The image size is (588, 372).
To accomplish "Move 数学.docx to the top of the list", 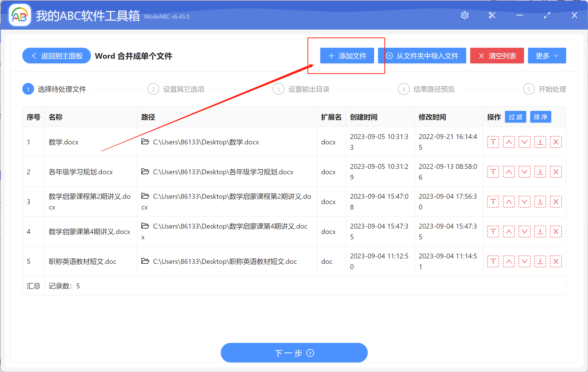I will pyautogui.click(x=493, y=142).
